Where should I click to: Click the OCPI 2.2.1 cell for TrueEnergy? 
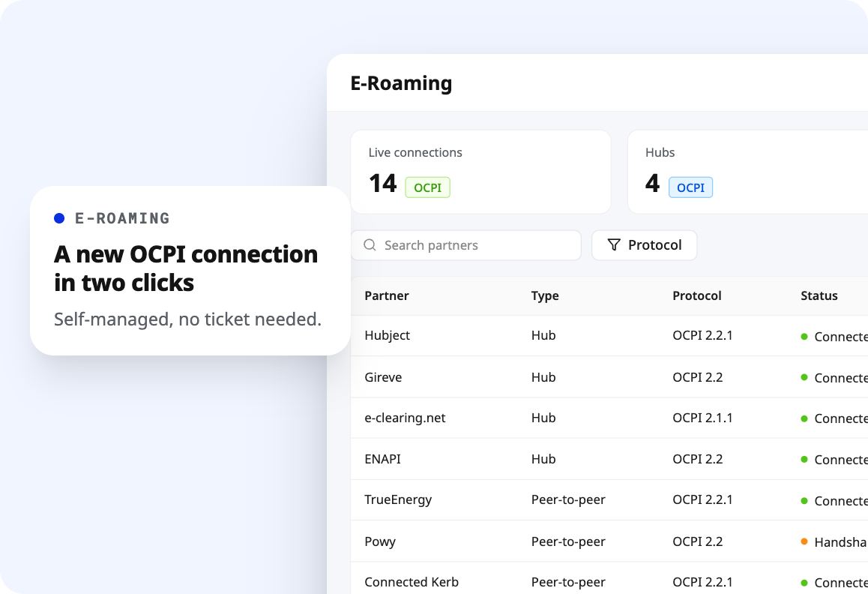click(x=702, y=499)
